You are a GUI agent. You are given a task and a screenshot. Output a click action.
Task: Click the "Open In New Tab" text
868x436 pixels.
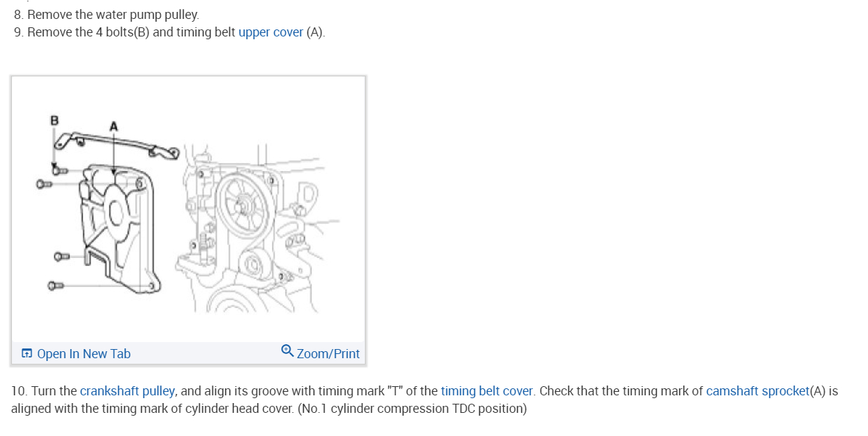pyautogui.click(x=84, y=354)
